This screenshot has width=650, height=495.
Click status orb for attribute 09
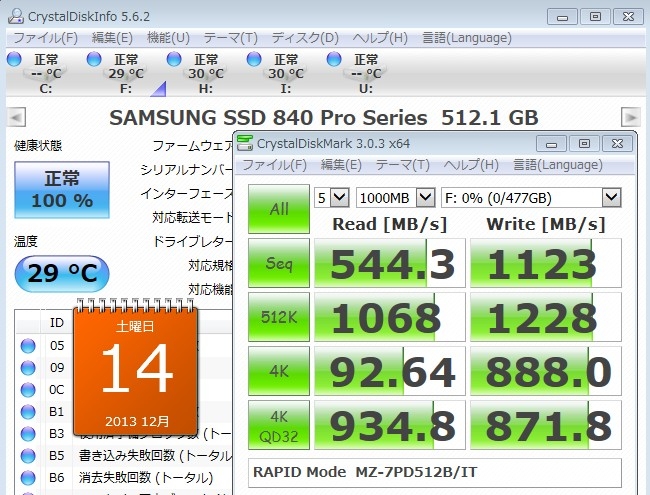coord(28,367)
